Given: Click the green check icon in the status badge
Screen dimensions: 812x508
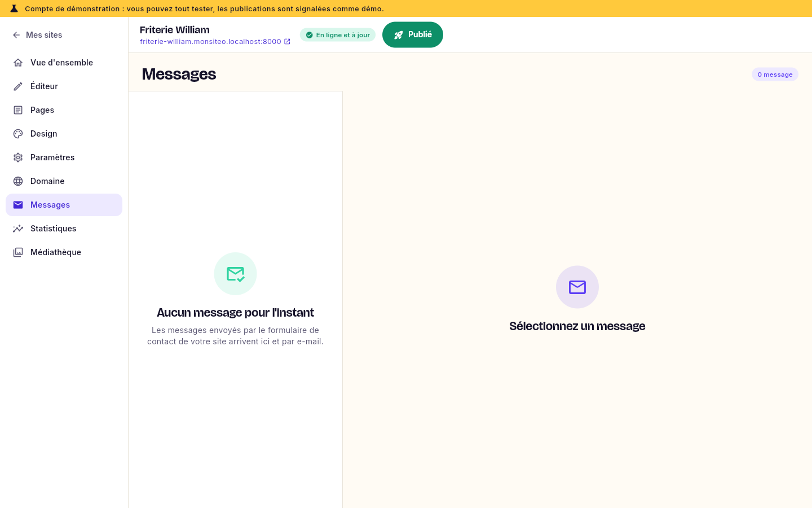Looking at the screenshot, I should [309, 35].
